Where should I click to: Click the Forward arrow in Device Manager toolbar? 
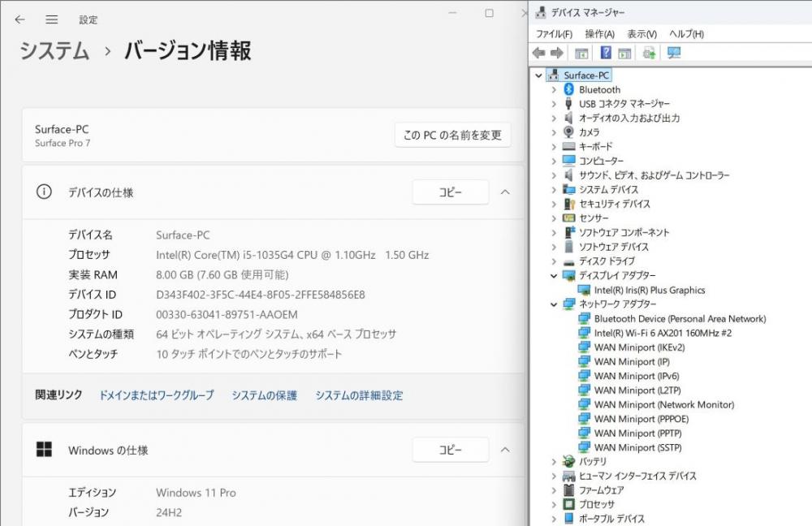[557, 53]
